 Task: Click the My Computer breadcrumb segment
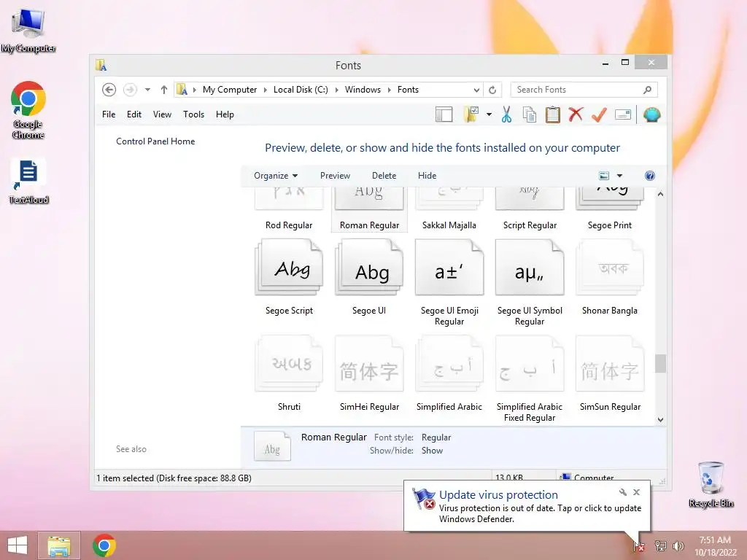230,90
